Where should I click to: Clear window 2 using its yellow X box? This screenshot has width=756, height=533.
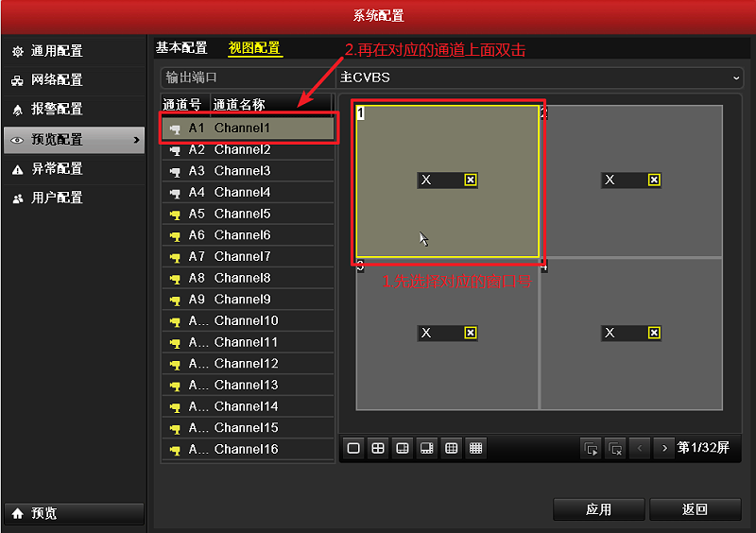pos(654,180)
